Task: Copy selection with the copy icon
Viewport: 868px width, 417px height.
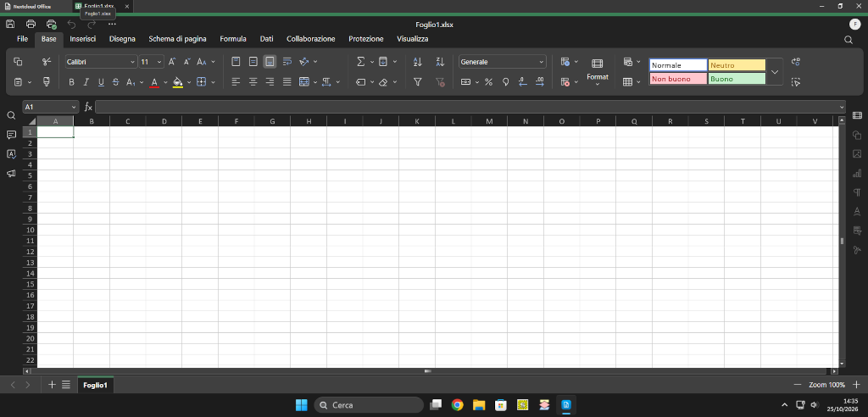Action: (18, 62)
